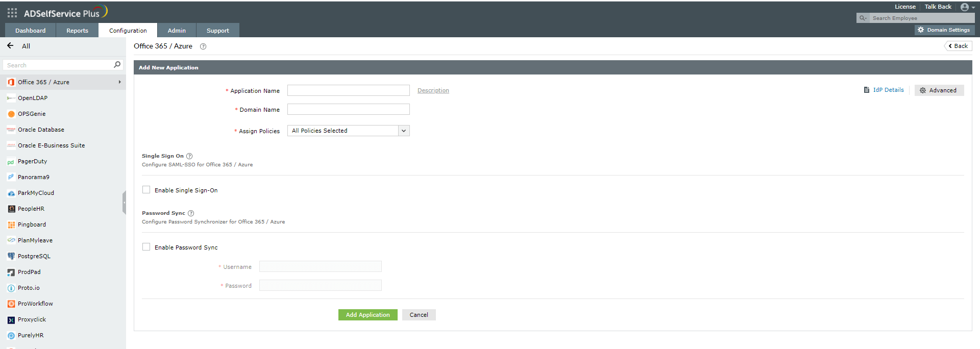
Task: Click the Office 365 / Azure icon
Action: 11,82
